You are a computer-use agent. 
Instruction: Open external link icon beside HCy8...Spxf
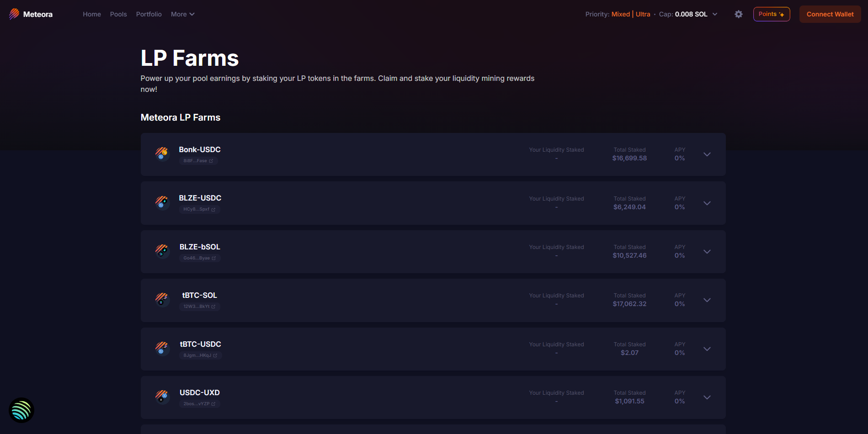(213, 210)
